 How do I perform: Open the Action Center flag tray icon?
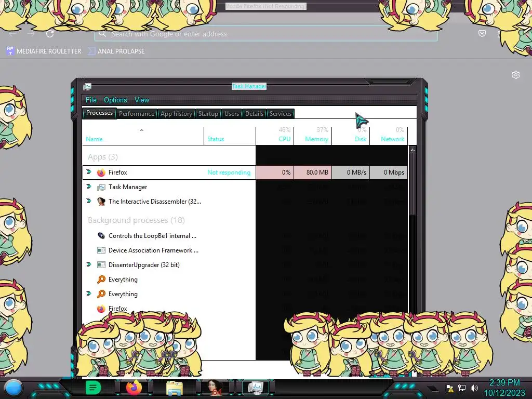(449, 388)
